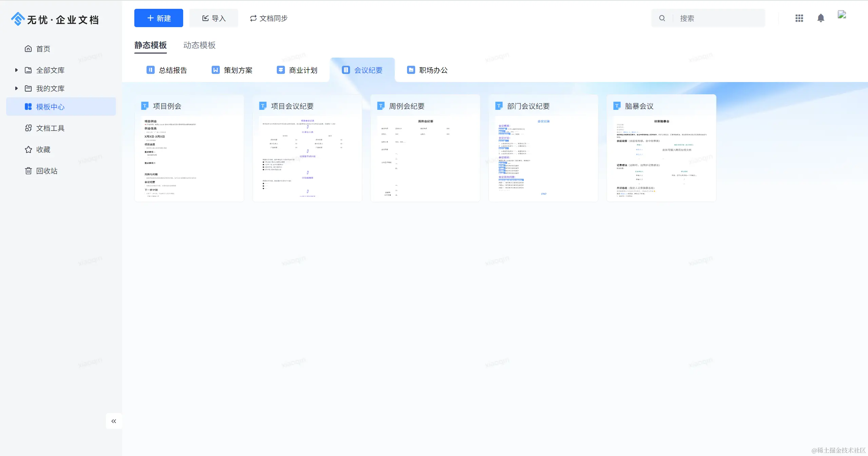Viewport: 868px width, 456px height.
Task: Click the notification bell icon
Action: pos(821,18)
